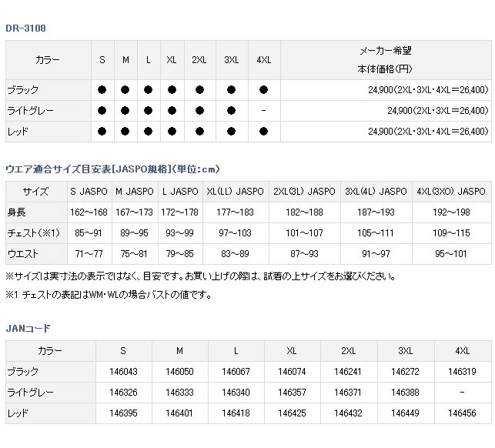
Task: Click JAN code 146241
Action: pos(348,372)
